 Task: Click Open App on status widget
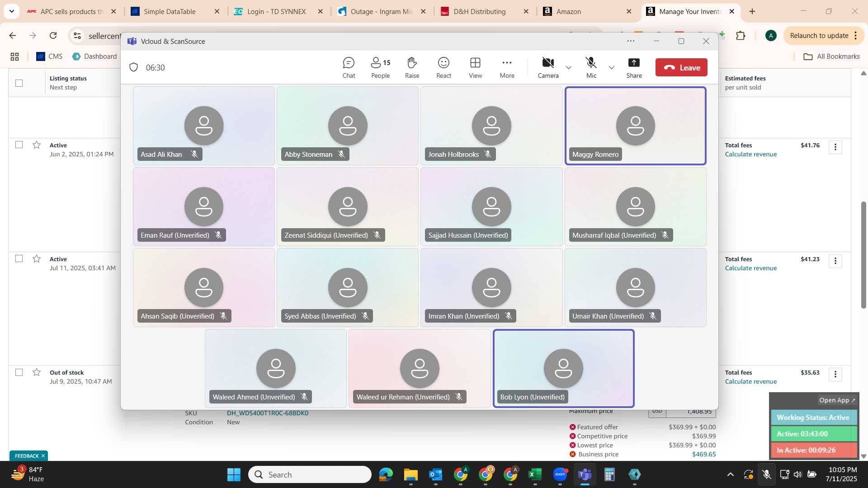coord(837,400)
